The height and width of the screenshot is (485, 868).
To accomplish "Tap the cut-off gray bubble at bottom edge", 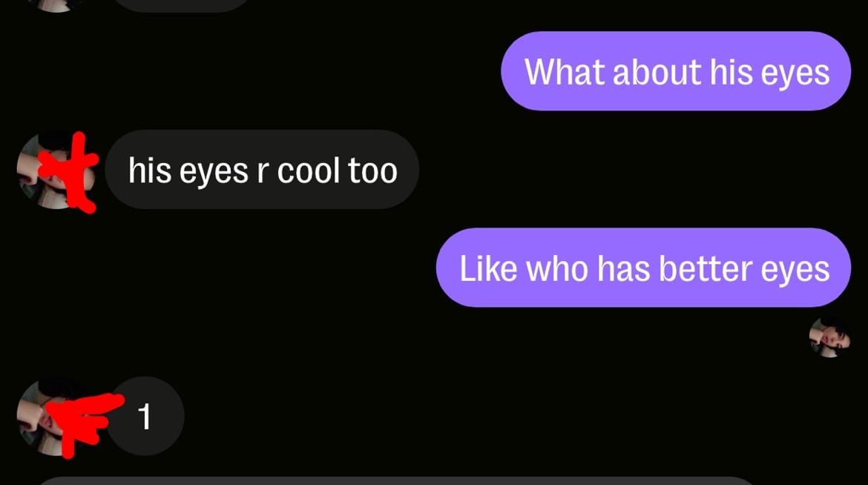I will (396, 481).
